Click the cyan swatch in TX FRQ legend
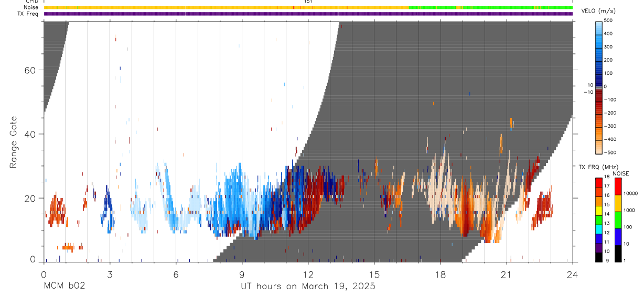Image resolution: width=644 pixels, height=297 pixels. point(598,228)
